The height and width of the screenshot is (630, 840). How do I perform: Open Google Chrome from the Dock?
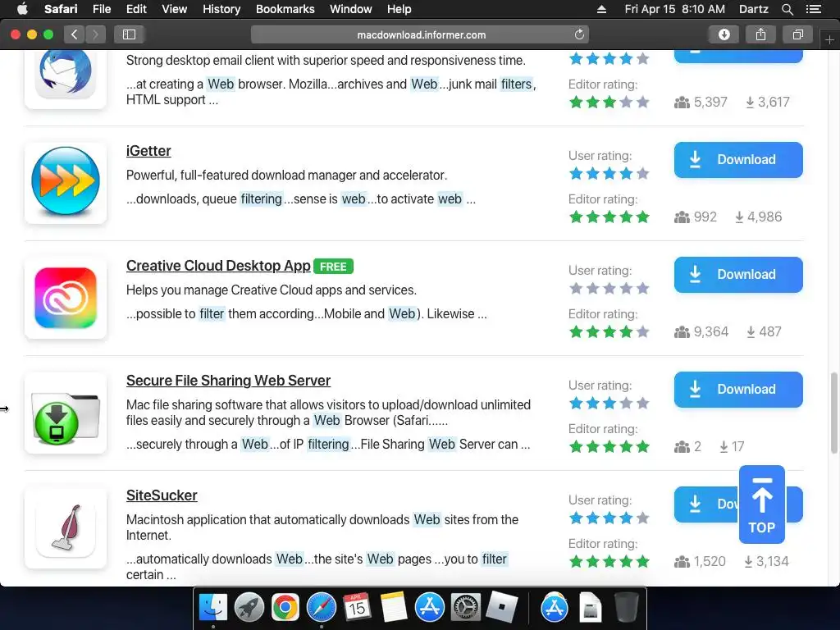[285, 608]
